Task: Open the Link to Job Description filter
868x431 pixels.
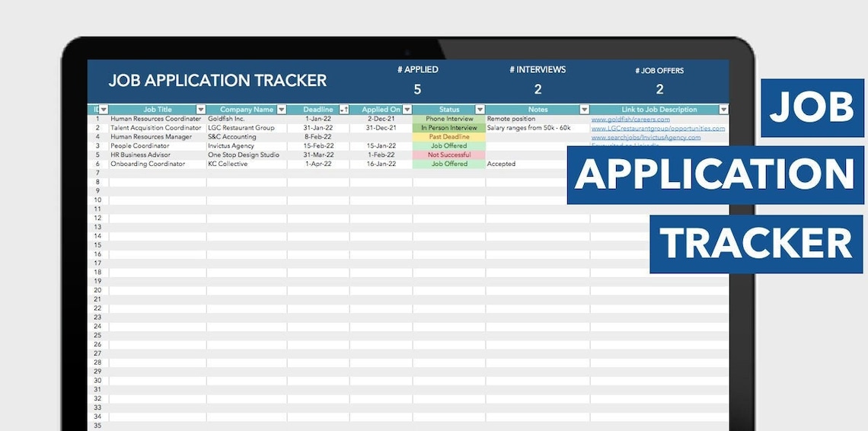Action: pos(723,110)
